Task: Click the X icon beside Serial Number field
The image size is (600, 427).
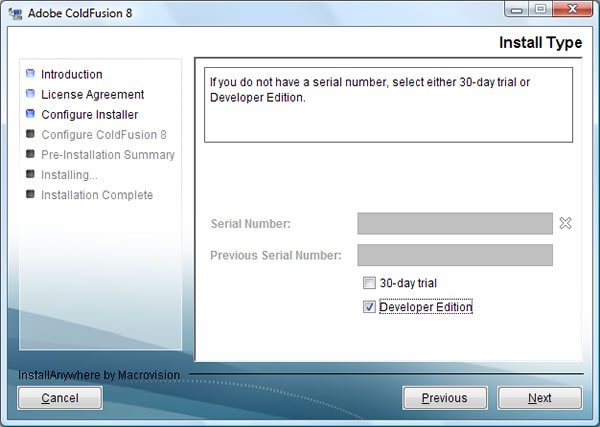Action: pos(565,223)
